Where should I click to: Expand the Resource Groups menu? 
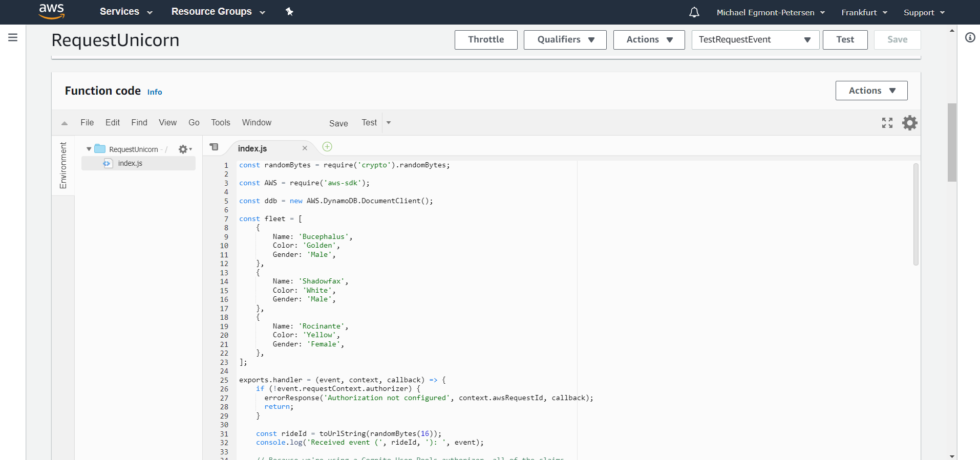(218, 12)
